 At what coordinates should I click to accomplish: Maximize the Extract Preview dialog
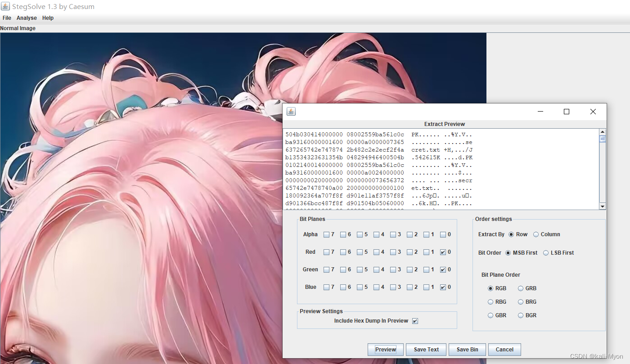coord(567,112)
